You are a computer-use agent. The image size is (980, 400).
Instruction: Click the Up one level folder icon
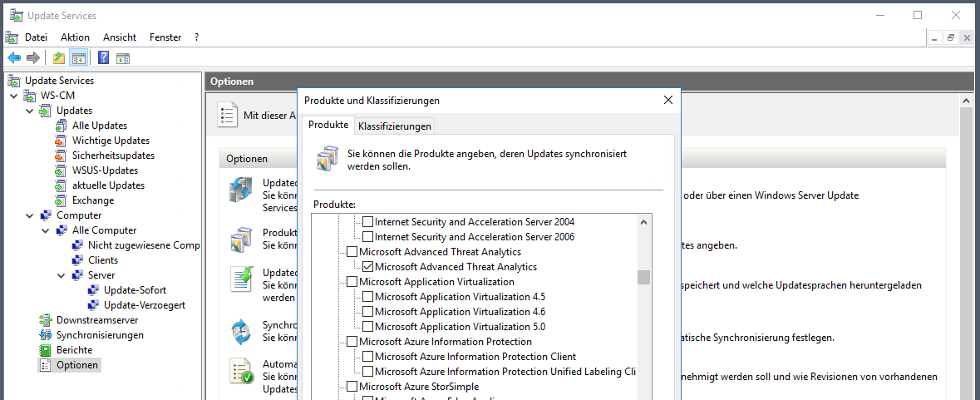coord(59,58)
